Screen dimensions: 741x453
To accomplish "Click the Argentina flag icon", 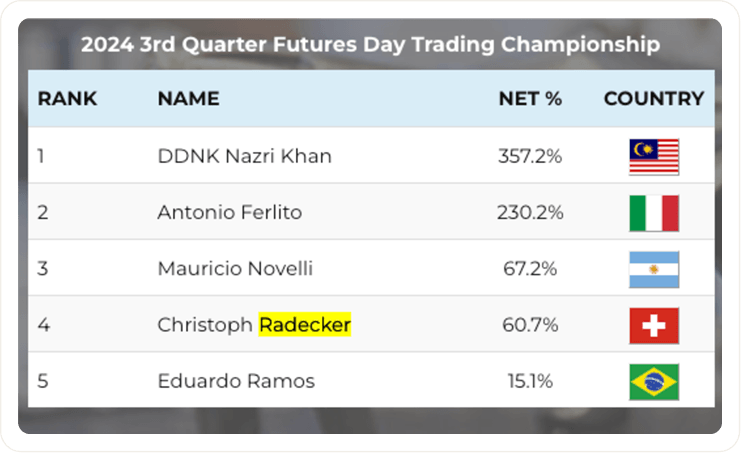I will coord(654,269).
